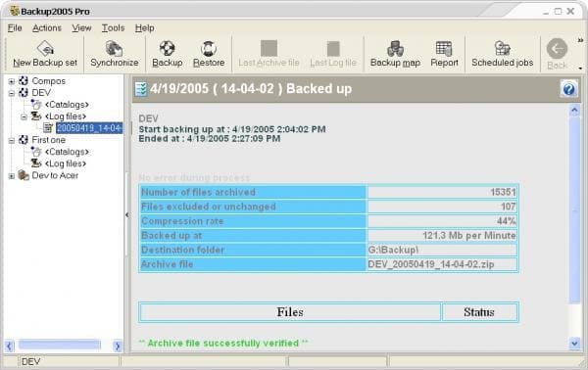This screenshot has height=370, width=588.
Task: Click the Synchronize toolbar icon
Action: click(x=114, y=48)
